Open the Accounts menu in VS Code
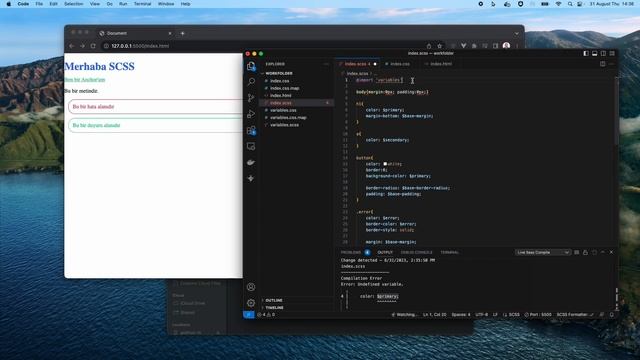This screenshot has width=640, height=360. click(x=251, y=287)
